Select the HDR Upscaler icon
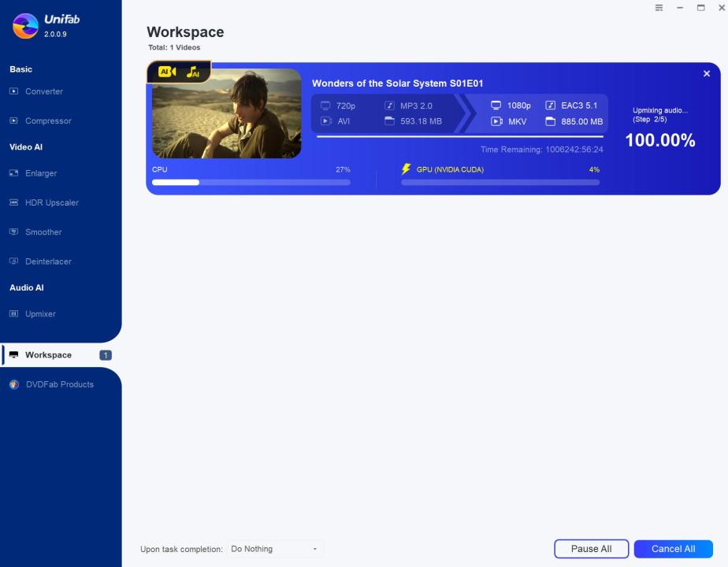The image size is (728, 567). 14,202
